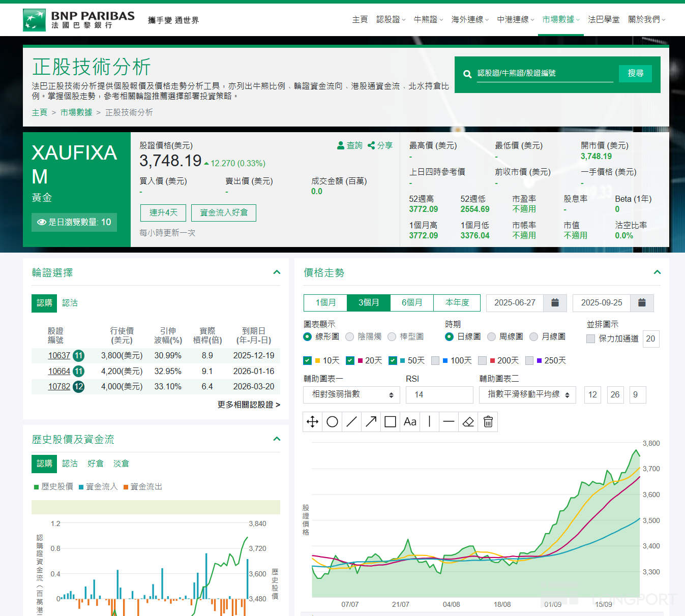Check the 200天 moving average
The width and height of the screenshot is (685, 616).
(x=483, y=360)
